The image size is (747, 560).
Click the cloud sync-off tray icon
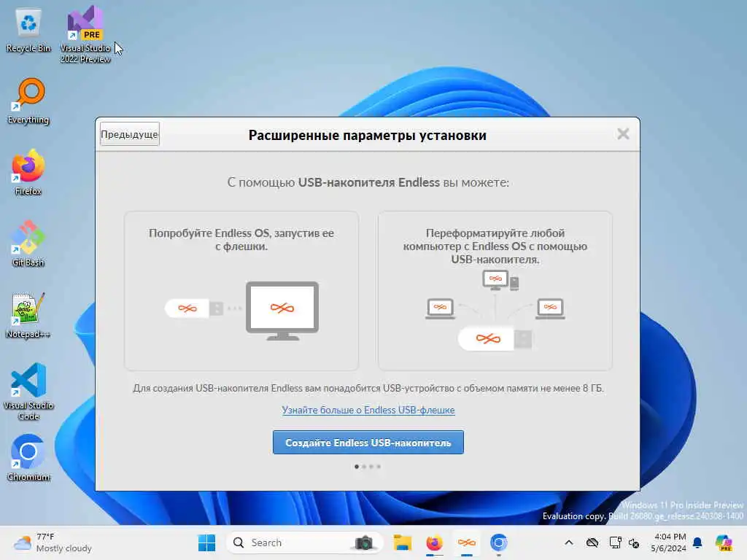click(592, 542)
